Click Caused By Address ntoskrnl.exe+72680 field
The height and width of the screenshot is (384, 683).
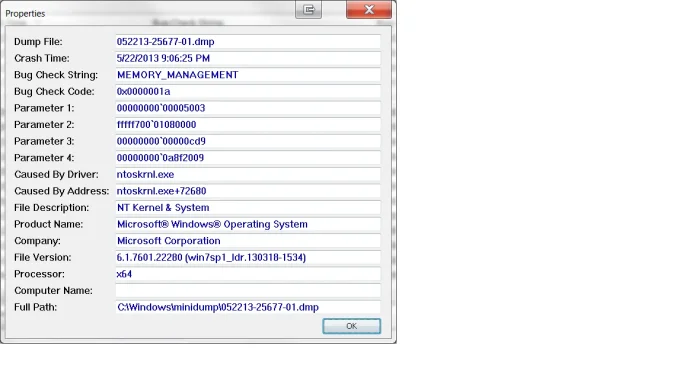[248, 191]
